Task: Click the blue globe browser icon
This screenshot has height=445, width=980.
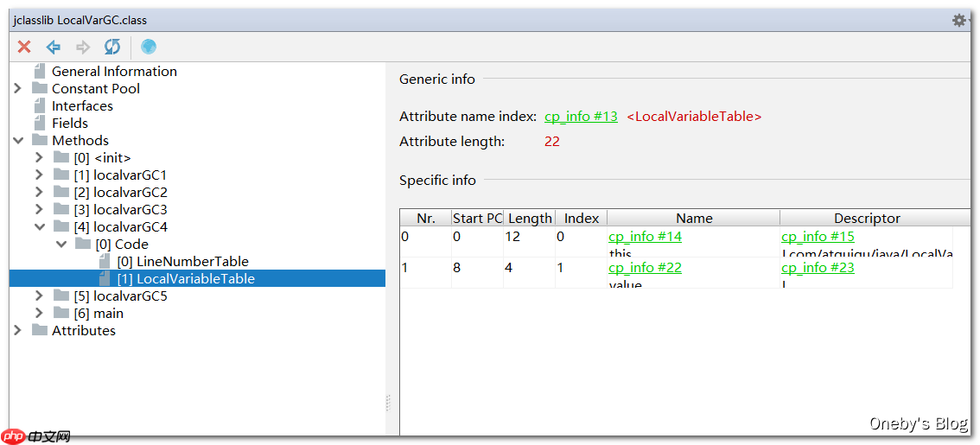Action: [149, 47]
